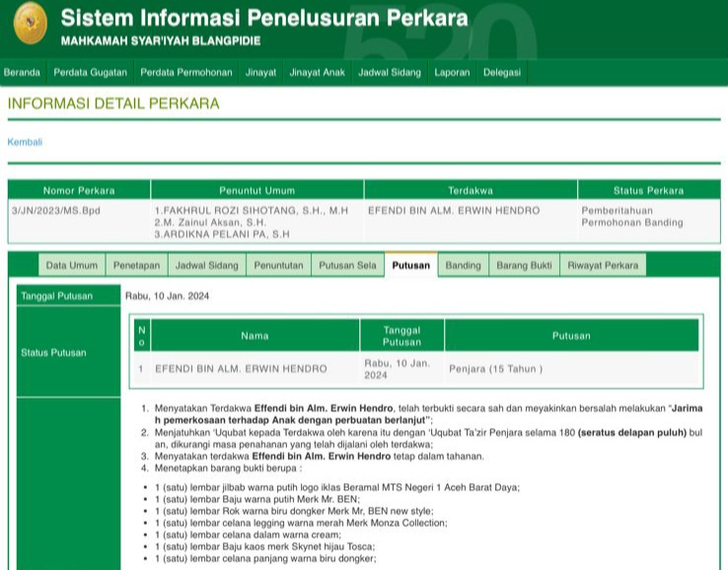The height and width of the screenshot is (570, 728).
Task: Switch to the Riwayat Perkara tab
Action: coord(603,265)
